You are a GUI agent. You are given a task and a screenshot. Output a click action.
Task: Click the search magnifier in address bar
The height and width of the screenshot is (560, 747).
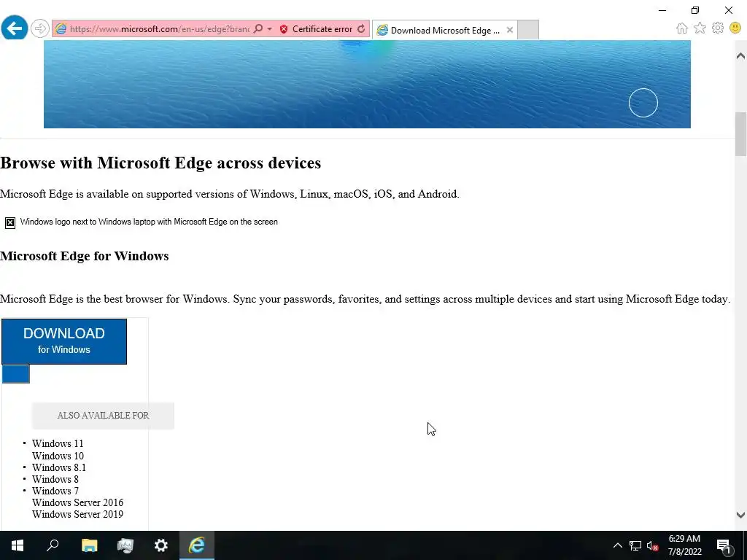click(x=258, y=29)
